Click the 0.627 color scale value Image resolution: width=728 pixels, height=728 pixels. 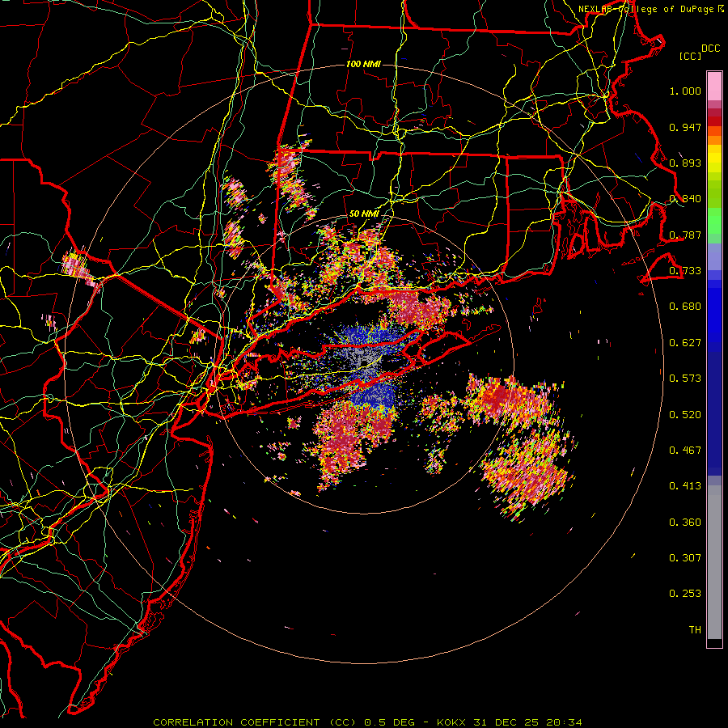[685, 343]
